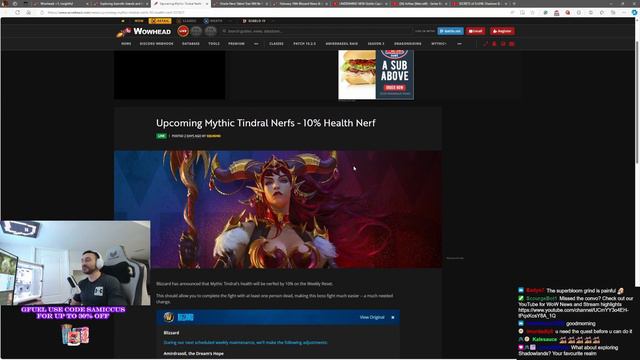Log in with Battle.net button
Viewport: 640px width, 360px height.
coord(450,31)
